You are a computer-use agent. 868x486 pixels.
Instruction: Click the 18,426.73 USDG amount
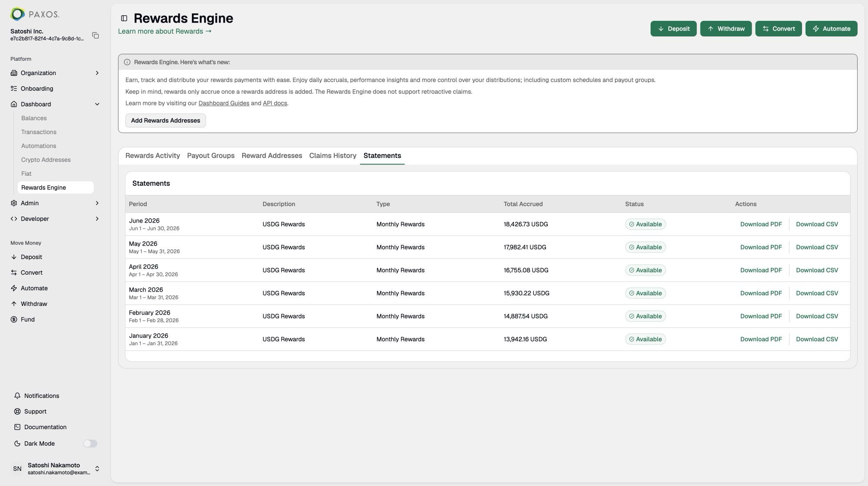tap(526, 224)
